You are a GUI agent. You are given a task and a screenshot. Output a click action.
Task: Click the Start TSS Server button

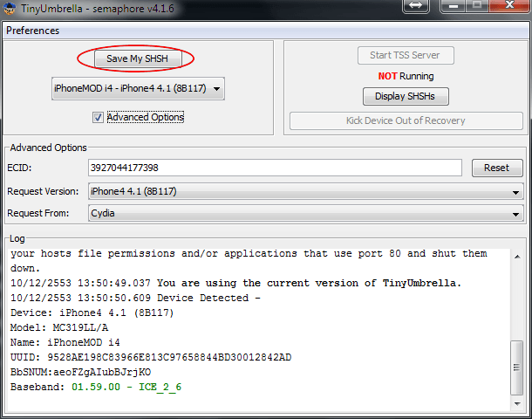click(406, 55)
